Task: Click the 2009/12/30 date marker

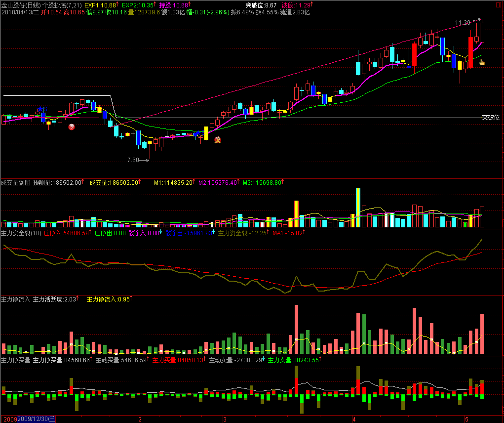Action: (37, 419)
